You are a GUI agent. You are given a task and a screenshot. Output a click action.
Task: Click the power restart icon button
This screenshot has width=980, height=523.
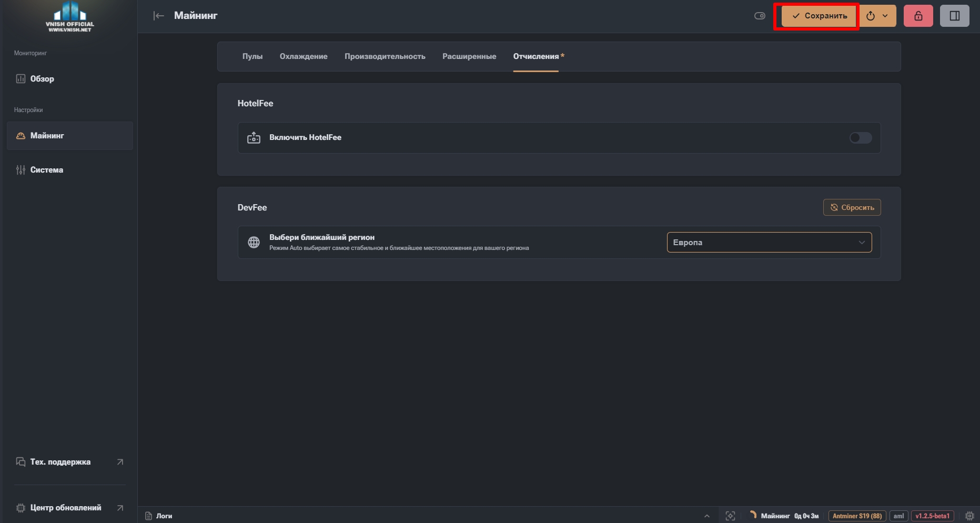click(x=871, y=16)
